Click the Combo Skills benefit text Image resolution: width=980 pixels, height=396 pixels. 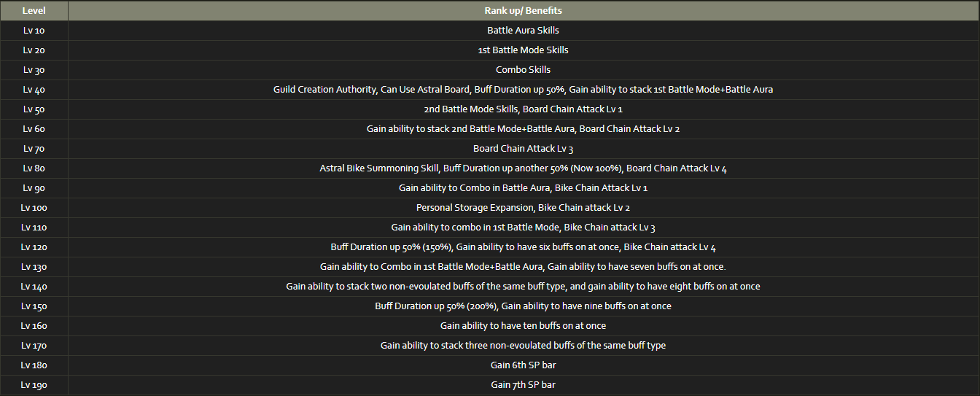click(x=523, y=70)
